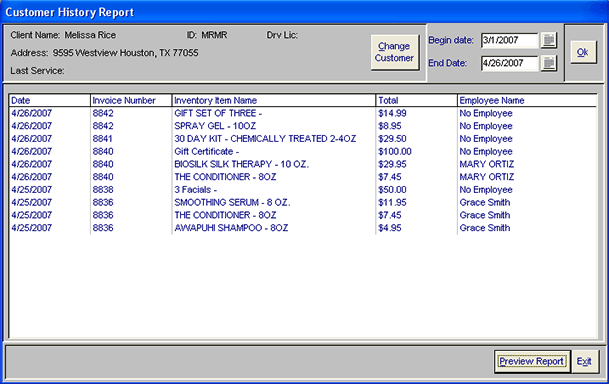Click invoice number 8838
609x384 pixels.
[103, 190]
